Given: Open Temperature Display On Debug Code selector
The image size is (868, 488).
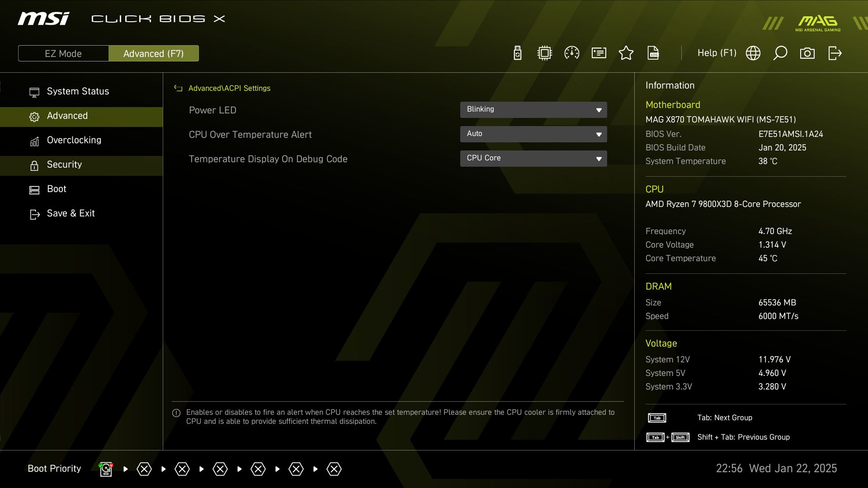Looking at the screenshot, I should click(533, 158).
